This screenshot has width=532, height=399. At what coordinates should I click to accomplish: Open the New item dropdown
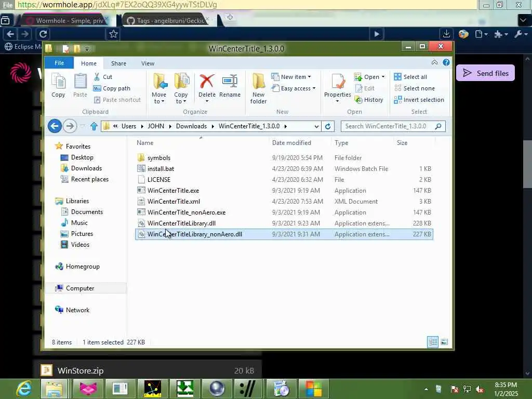291,77
